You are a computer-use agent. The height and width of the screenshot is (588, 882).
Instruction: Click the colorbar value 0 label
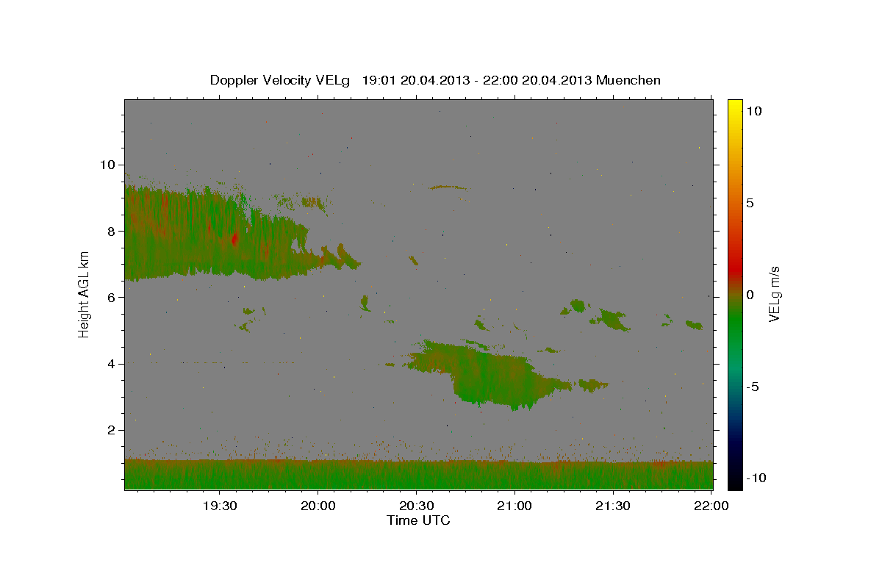coord(750,295)
